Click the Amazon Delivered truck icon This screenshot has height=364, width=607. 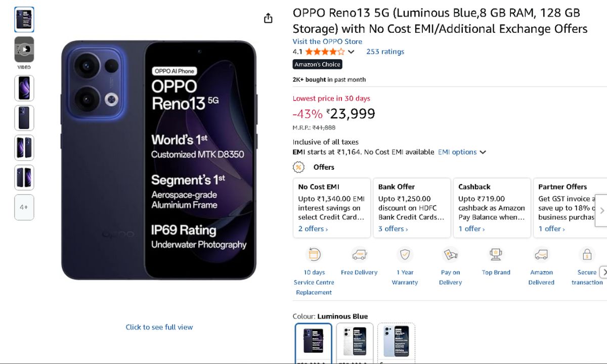pos(541,255)
